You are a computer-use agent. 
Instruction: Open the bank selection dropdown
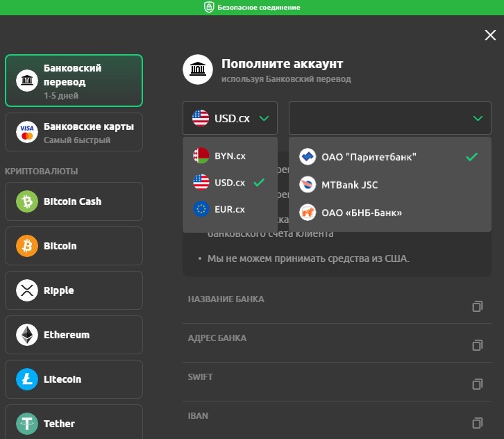[x=390, y=118]
